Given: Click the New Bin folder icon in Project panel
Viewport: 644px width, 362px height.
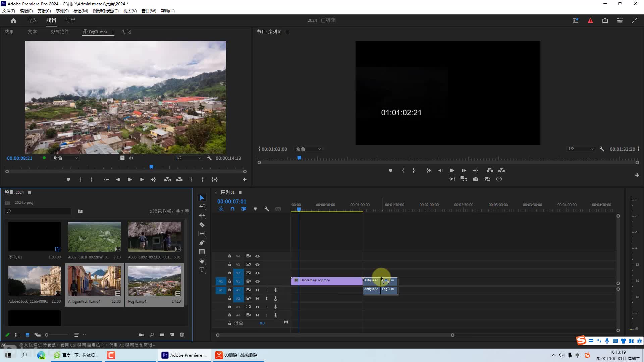Looking at the screenshot, I should tap(162, 335).
